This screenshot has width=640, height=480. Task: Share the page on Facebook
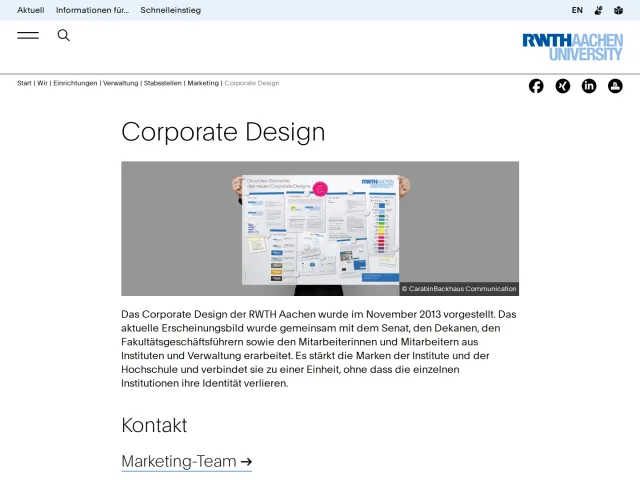(536, 86)
